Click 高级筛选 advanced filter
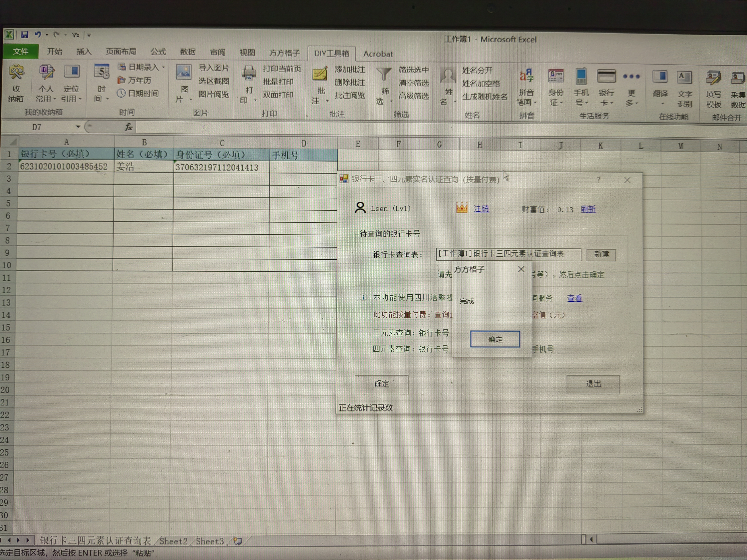This screenshot has width=747, height=560. [x=414, y=96]
